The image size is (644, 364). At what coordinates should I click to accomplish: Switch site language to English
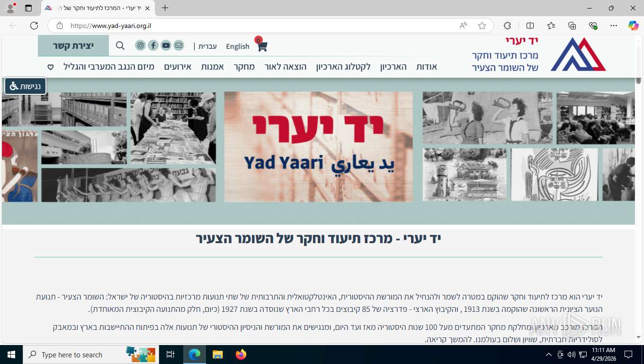click(x=238, y=46)
